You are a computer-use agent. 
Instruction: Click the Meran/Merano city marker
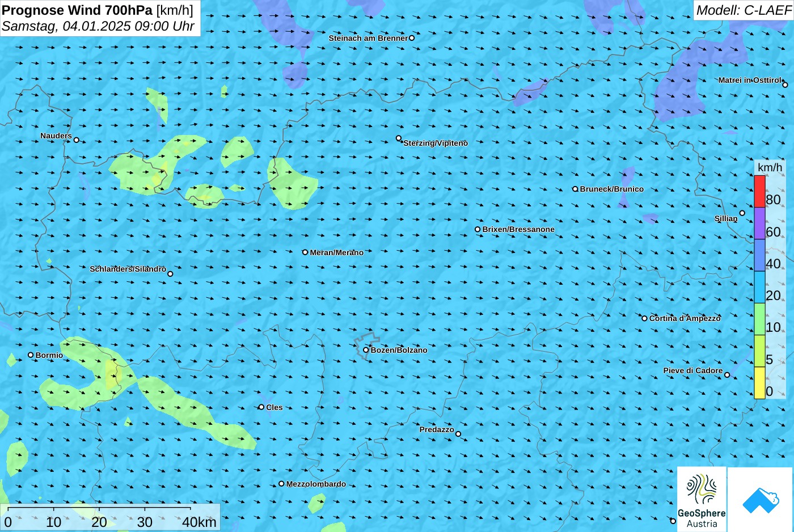pos(305,252)
